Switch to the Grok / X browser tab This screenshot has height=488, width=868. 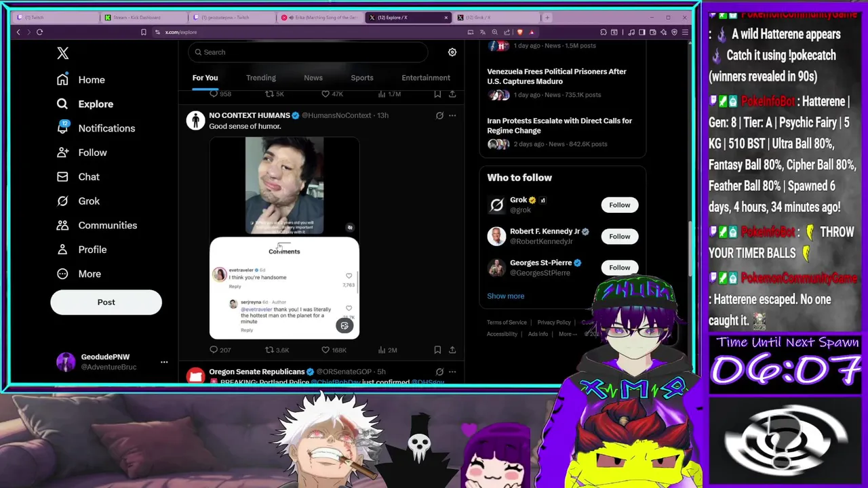coord(498,18)
